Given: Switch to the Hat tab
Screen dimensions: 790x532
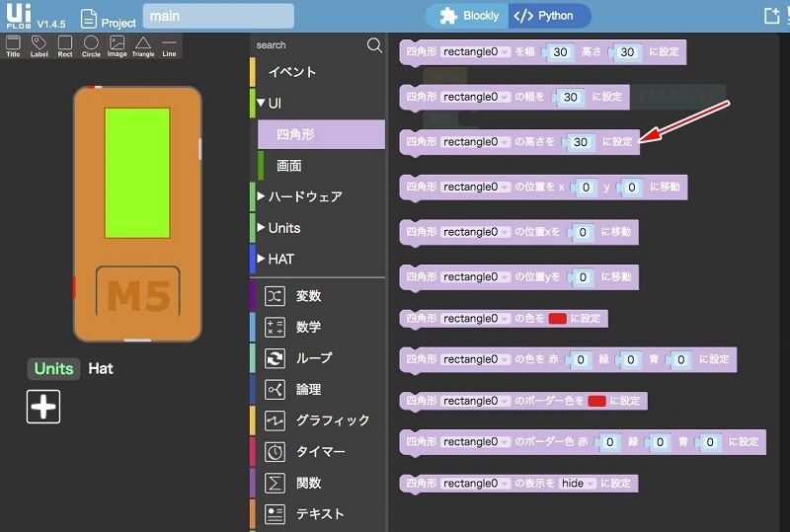Looking at the screenshot, I should [x=101, y=368].
